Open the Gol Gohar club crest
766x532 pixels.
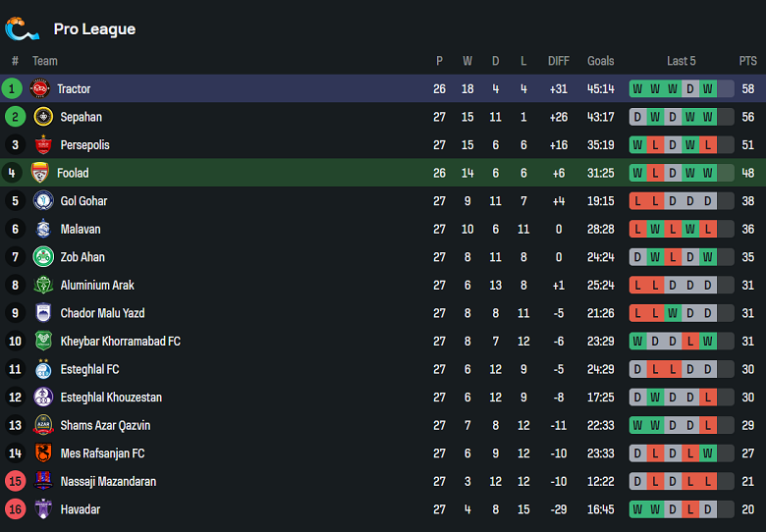coord(42,201)
